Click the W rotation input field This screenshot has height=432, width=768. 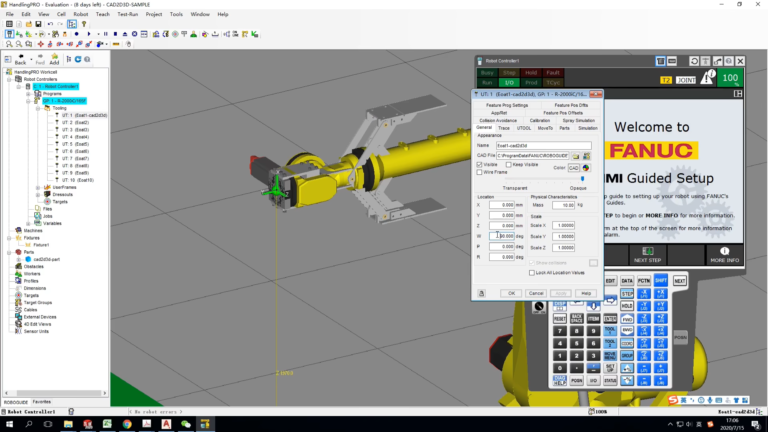[x=502, y=236]
